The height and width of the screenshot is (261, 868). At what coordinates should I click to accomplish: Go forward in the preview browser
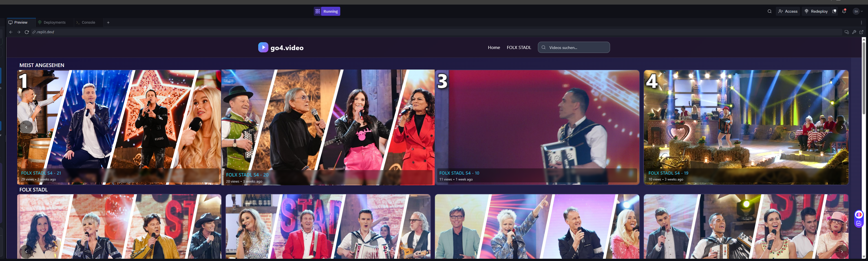pyautogui.click(x=19, y=32)
